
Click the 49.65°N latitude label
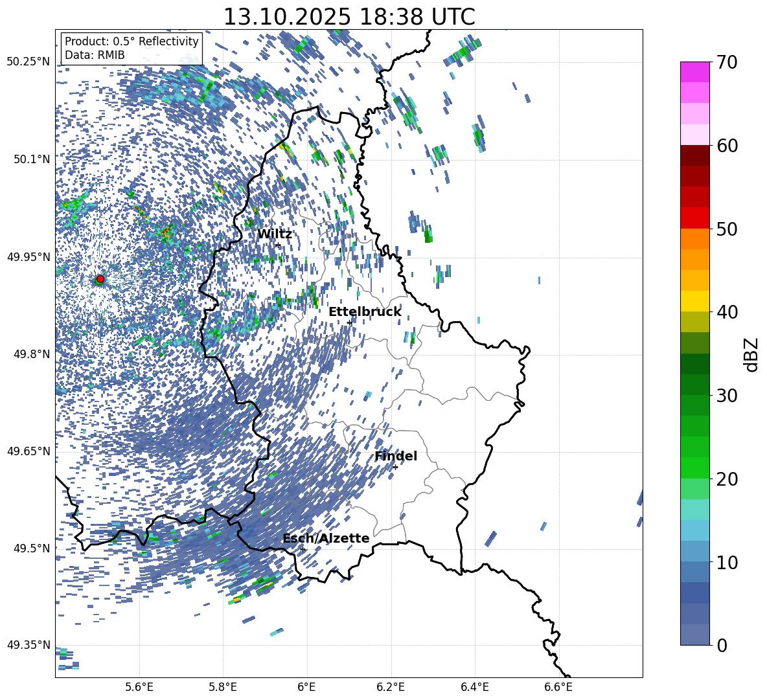(29, 451)
